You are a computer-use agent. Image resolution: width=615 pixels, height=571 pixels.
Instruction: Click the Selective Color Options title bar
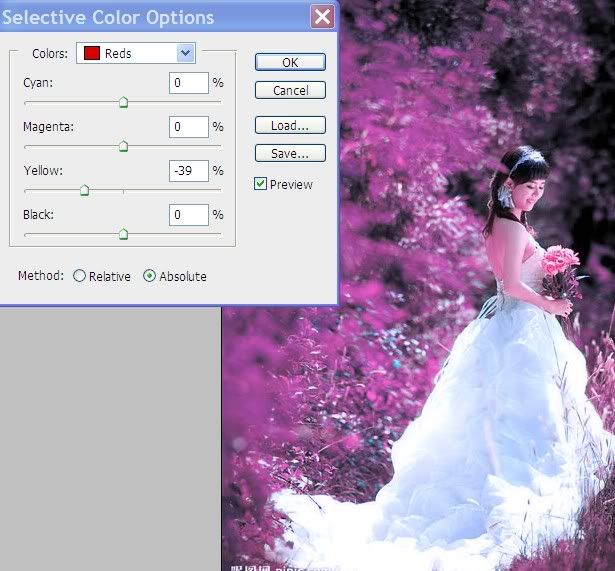click(x=150, y=17)
